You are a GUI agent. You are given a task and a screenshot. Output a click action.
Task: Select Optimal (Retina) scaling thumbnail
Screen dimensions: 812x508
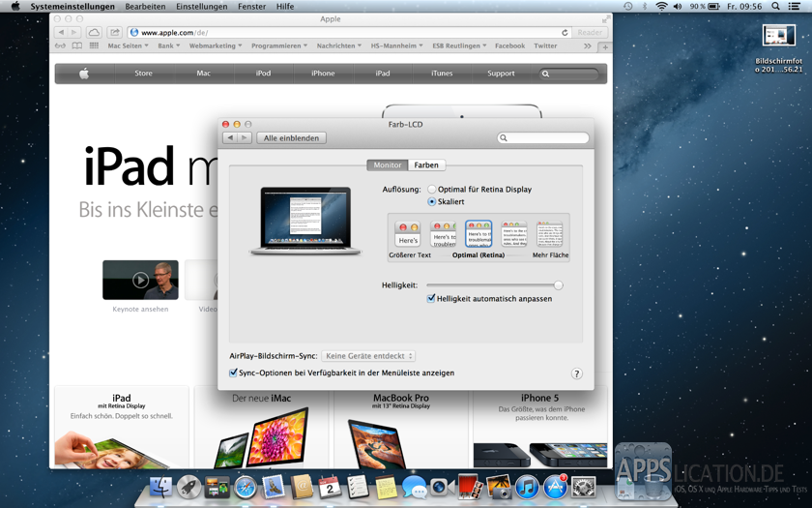(478, 234)
